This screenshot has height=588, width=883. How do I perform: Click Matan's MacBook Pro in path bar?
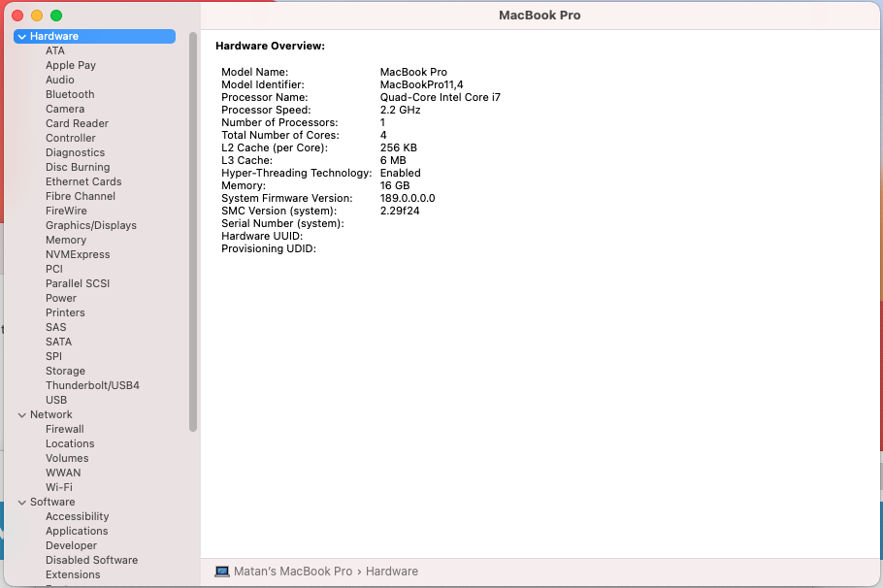tap(293, 572)
